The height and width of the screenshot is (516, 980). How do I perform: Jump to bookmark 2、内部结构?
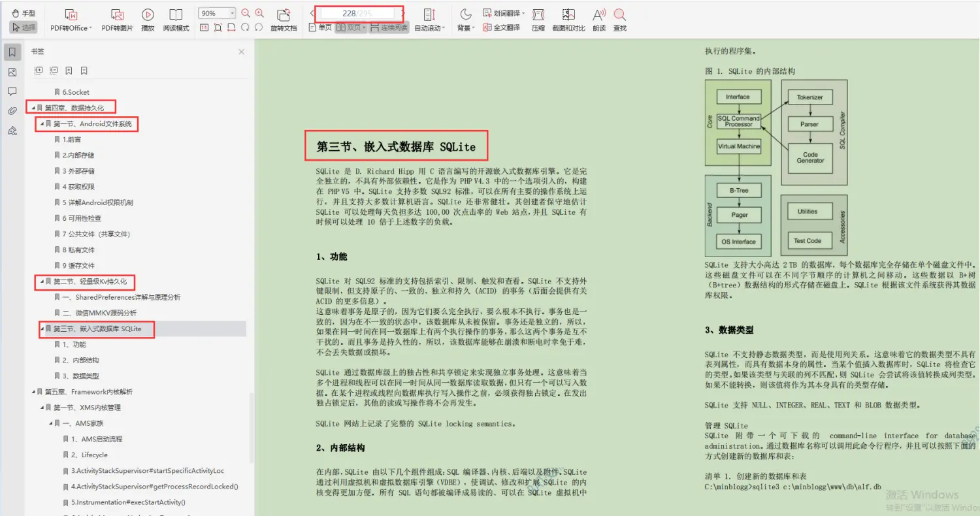[x=80, y=360]
